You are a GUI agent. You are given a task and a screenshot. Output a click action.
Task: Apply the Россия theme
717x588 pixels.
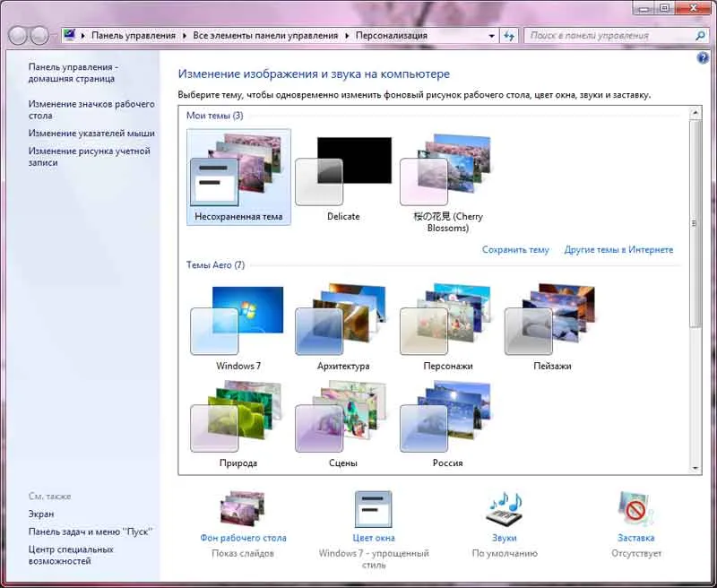click(447, 424)
